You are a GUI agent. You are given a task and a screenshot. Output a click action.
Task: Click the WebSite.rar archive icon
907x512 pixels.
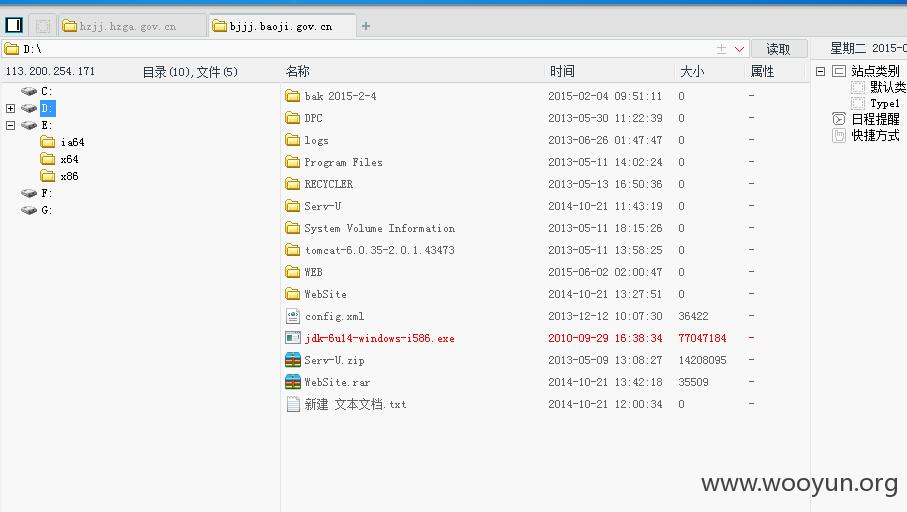293,382
